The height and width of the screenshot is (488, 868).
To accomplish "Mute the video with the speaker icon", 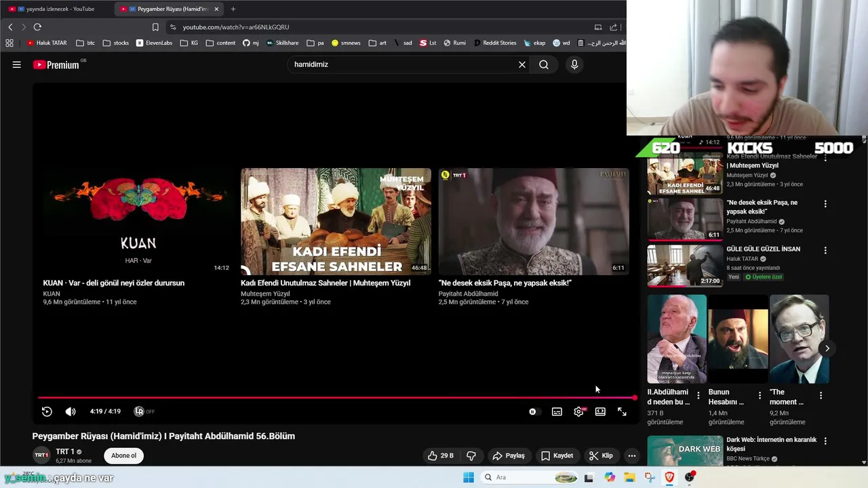I will (x=71, y=411).
